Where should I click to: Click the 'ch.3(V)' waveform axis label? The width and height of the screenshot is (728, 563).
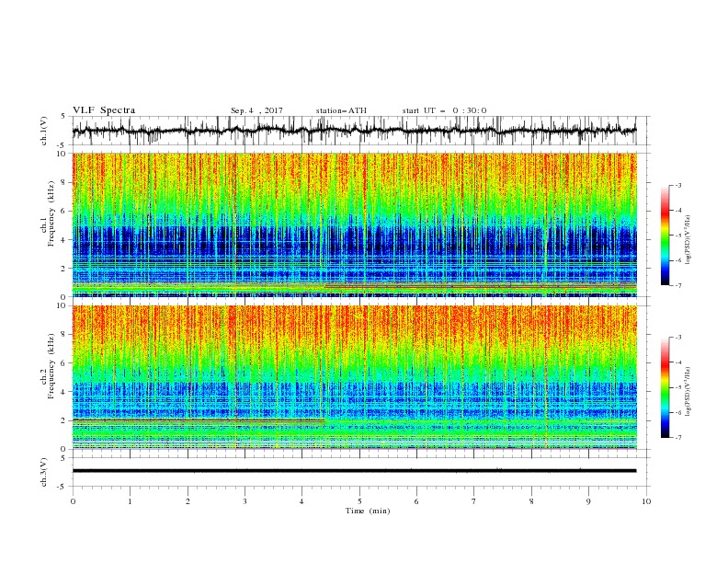(44, 472)
